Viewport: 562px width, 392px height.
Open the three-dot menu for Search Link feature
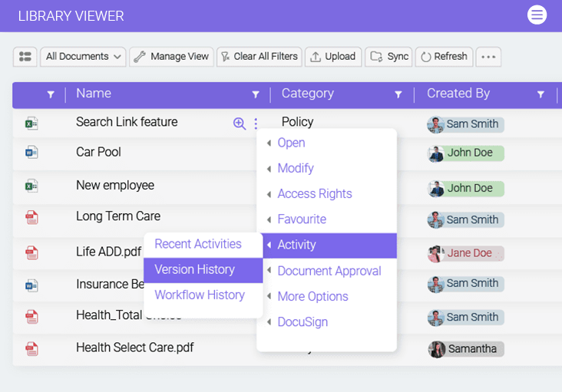tap(256, 124)
